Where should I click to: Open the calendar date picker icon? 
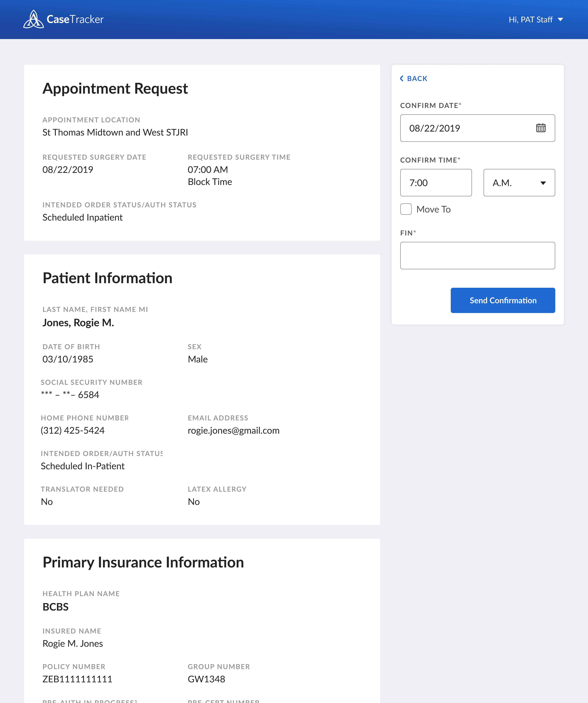[x=540, y=128]
